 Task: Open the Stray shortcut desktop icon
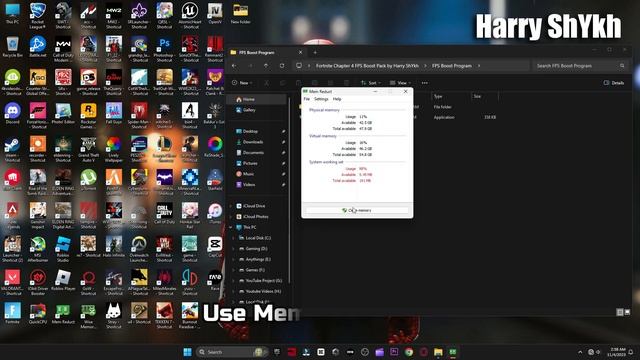(113, 316)
